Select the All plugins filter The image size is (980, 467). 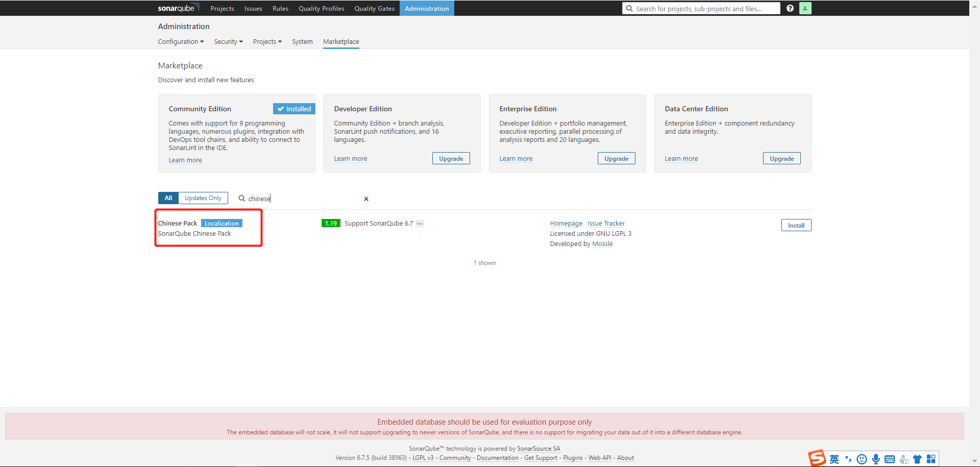coord(168,198)
